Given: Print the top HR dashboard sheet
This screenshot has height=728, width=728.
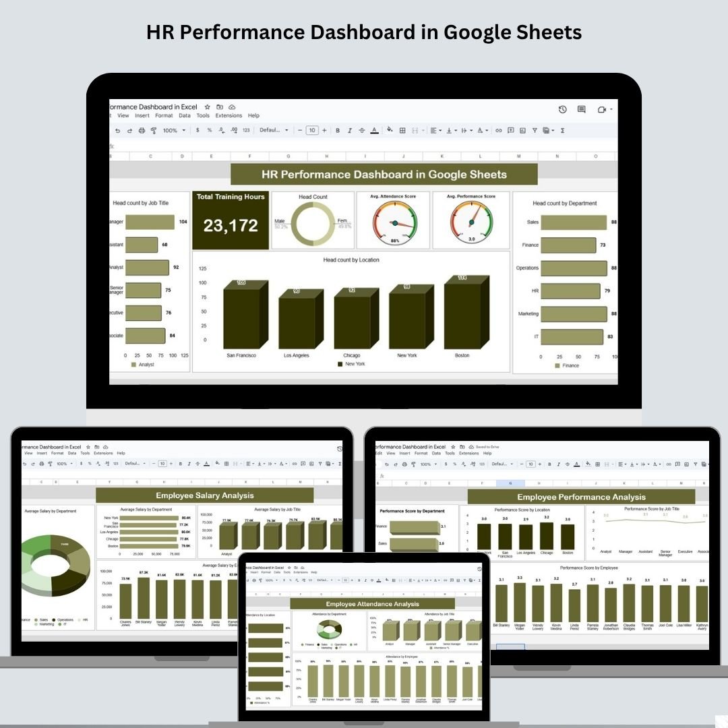Looking at the screenshot, I should [142, 131].
